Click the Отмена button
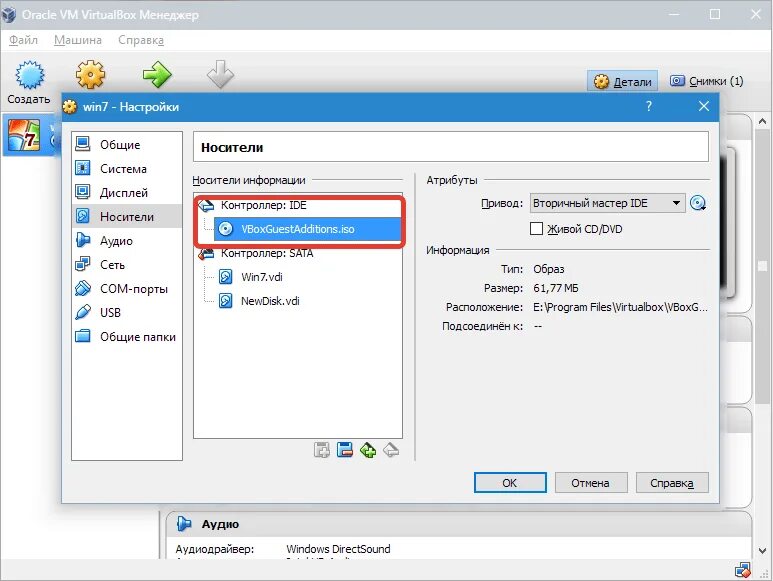The width and height of the screenshot is (773, 581). [x=591, y=482]
